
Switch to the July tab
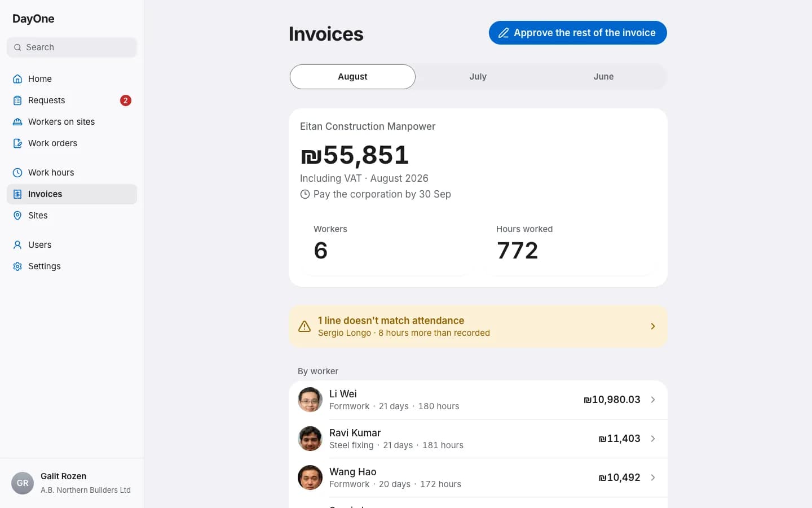(x=478, y=77)
